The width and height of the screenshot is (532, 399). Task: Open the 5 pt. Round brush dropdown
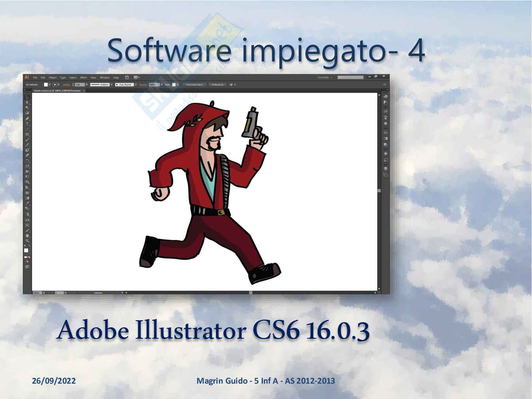point(136,85)
